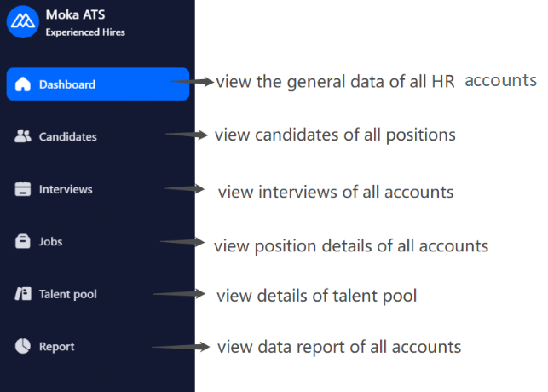
Task: Click the "view data report of all accounts" text
Action: (x=339, y=347)
